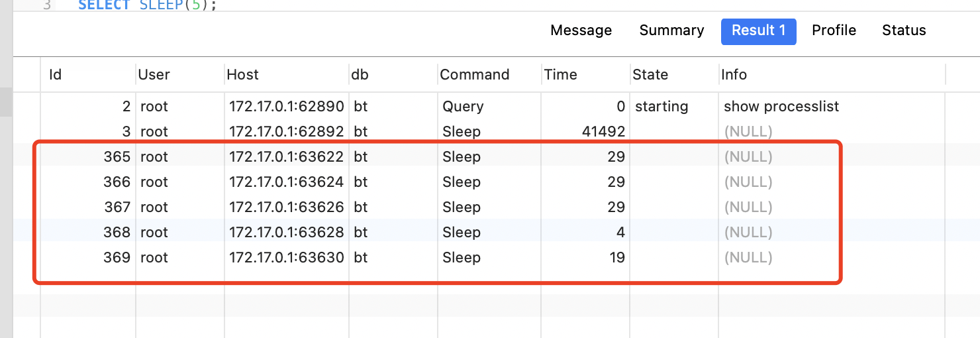This screenshot has height=338, width=980.
Task: Click the Command column header
Action: (x=489, y=74)
